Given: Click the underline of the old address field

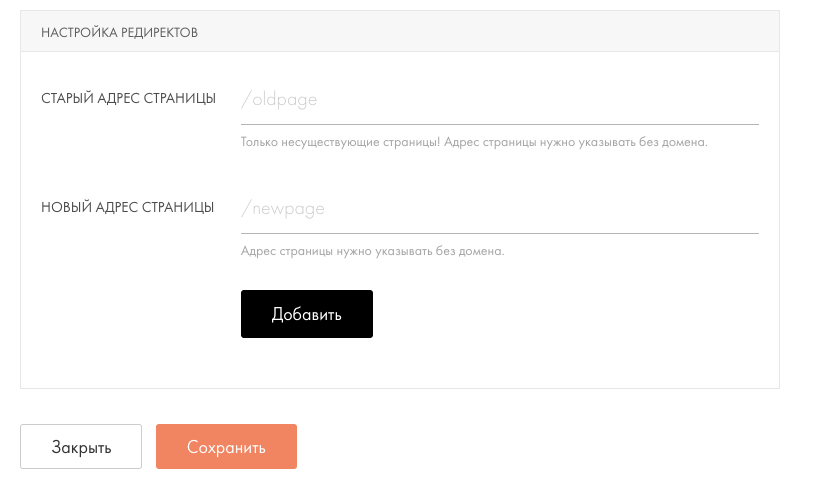Looking at the screenshot, I should coord(500,124).
